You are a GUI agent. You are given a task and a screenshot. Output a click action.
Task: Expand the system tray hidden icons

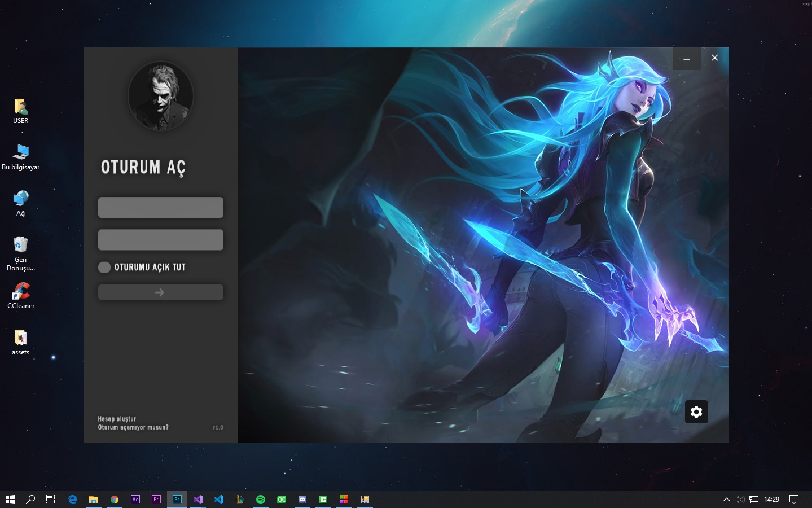click(x=727, y=500)
